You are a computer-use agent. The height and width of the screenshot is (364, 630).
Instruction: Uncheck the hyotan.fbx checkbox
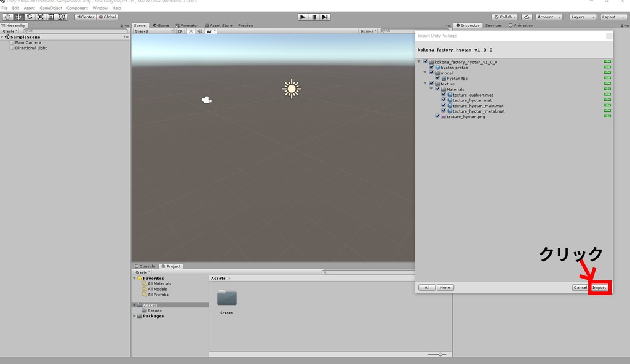point(437,78)
